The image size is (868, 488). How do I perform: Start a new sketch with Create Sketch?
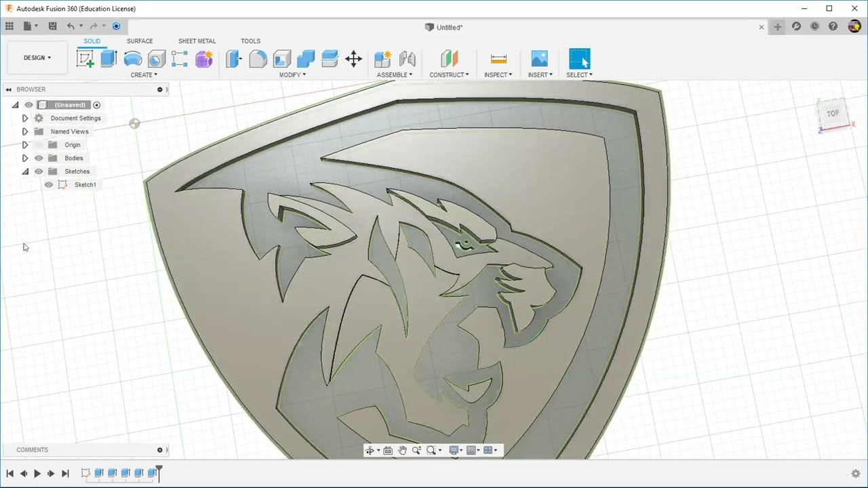(x=85, y=59)
